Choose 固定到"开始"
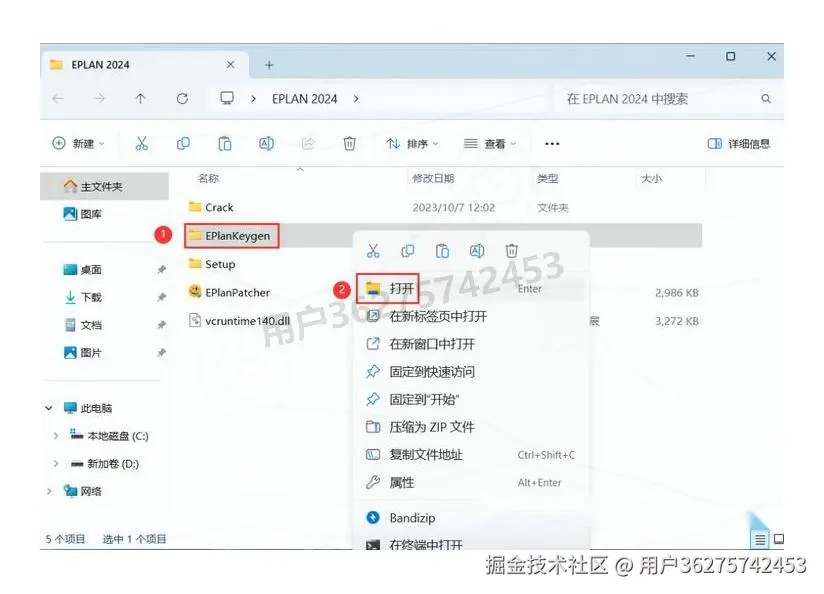This screenshot has height=594, width=824. 471,399
